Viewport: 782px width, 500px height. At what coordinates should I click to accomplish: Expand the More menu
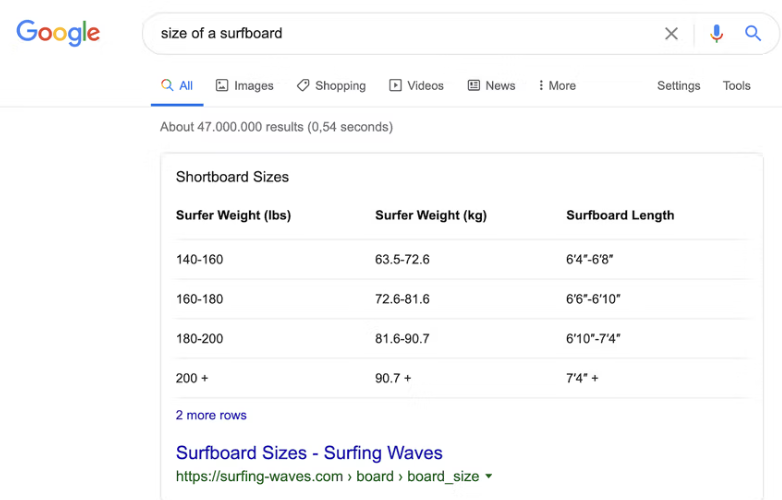coord(557,86)
